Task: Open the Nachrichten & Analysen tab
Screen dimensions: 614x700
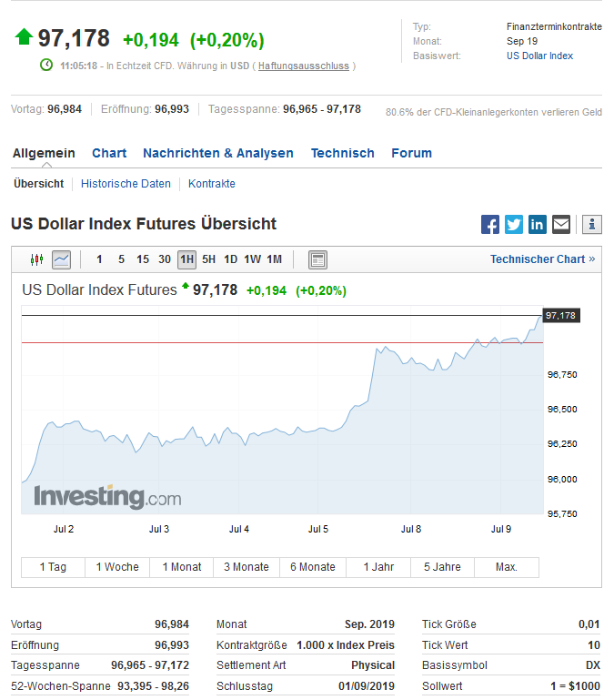Action: click(x=218, y=153)
